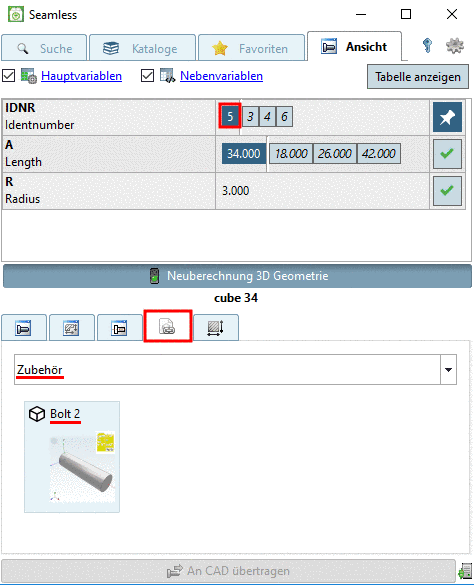Viewport: 474px width, 585px height.
Task: Open the Hauptvariablen link
Action: point(81,76)
